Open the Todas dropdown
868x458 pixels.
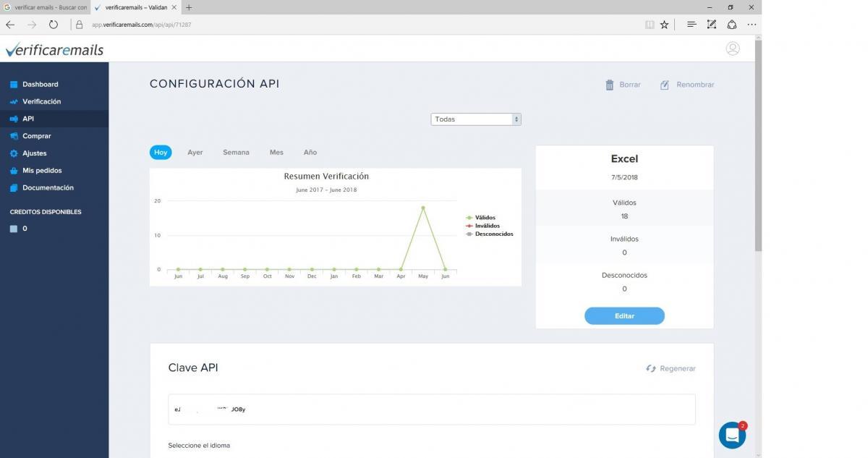pos(475,119)
